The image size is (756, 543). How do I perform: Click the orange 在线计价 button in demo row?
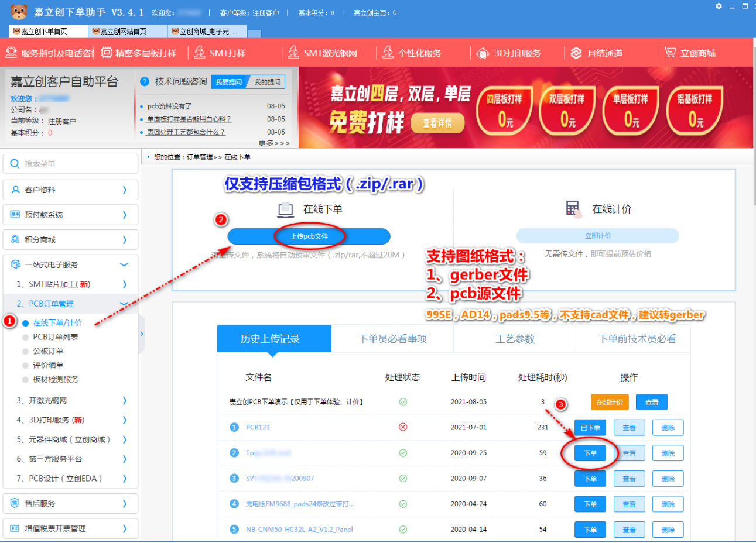point(609,402)
